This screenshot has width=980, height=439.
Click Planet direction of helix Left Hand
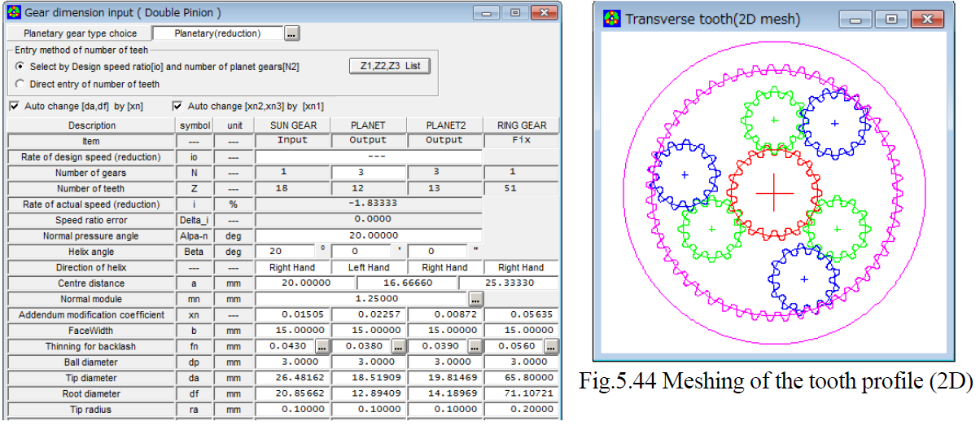(368, 268)
